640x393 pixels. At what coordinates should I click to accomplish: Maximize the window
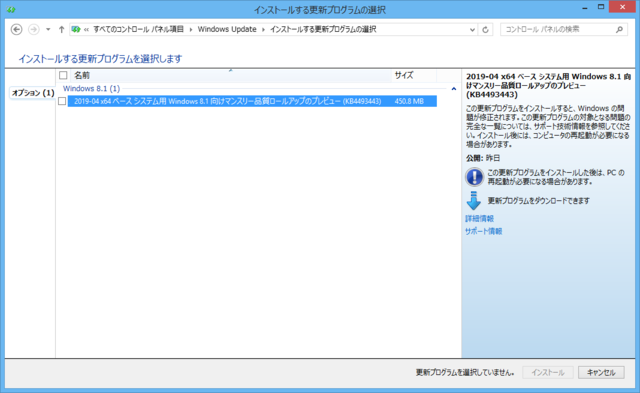601,7
